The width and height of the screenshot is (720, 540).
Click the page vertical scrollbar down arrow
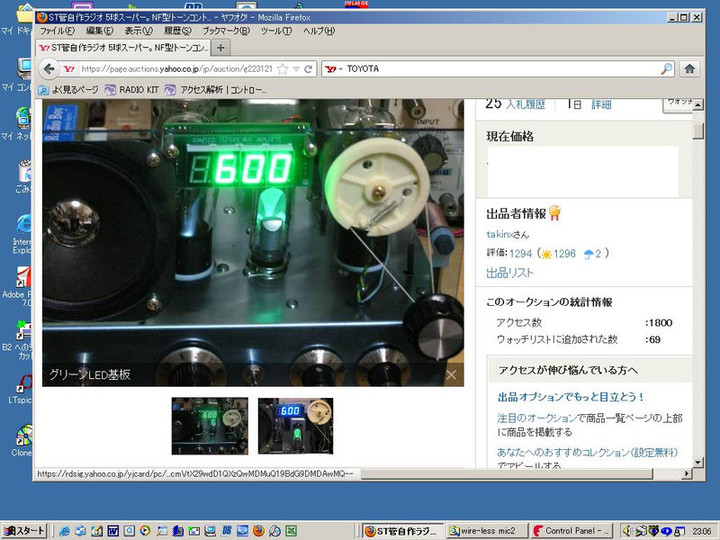pyautogui.click(x=697, y=462)
